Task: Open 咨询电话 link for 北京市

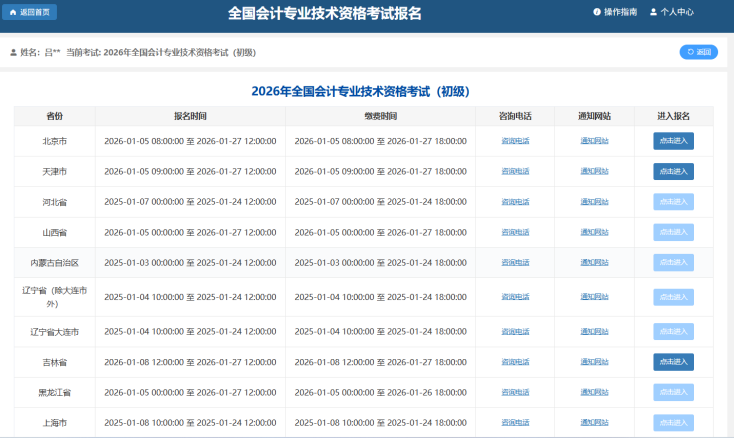Action: (515, 141)
